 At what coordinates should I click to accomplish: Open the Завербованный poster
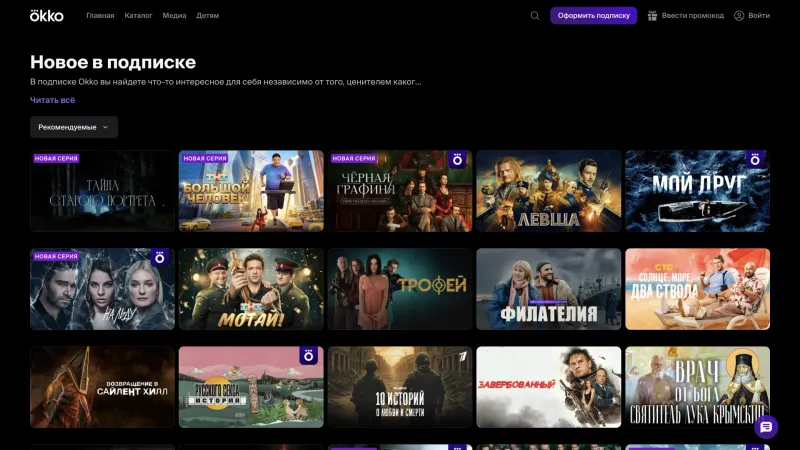point(548,387)
